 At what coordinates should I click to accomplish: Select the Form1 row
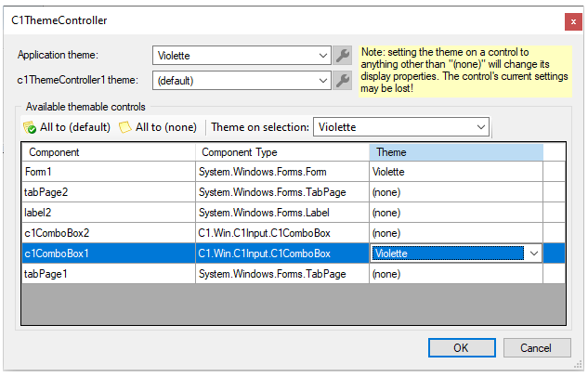point(108,172)
